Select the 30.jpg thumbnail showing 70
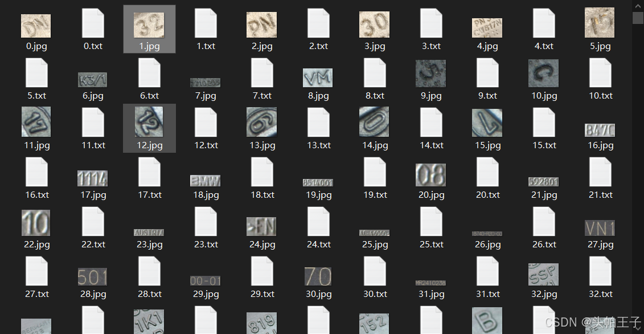 pyautogui.click(x=318, y=276)
